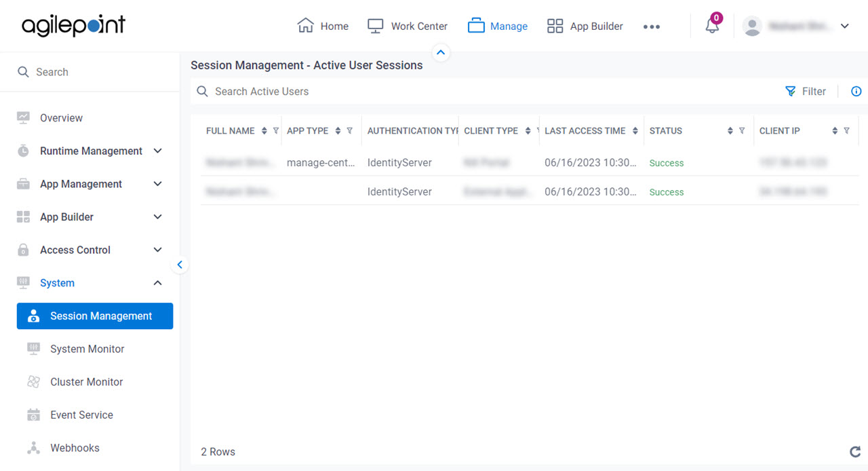Click the Access Control lock icon
The width and height of the screenshot is (868, 471).
pyautogui.click(x=23, y=250)
